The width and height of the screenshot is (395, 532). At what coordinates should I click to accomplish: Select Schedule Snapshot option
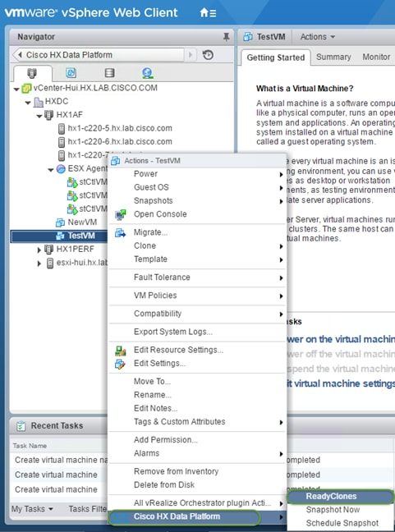pyautogui.click(x=340, y=523)
